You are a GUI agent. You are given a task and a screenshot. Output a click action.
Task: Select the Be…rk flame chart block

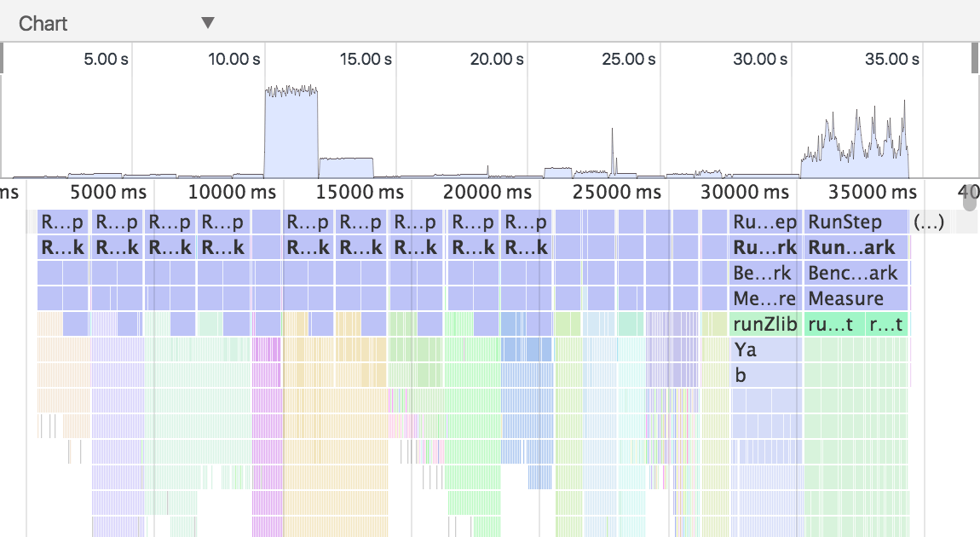point(765,274)
